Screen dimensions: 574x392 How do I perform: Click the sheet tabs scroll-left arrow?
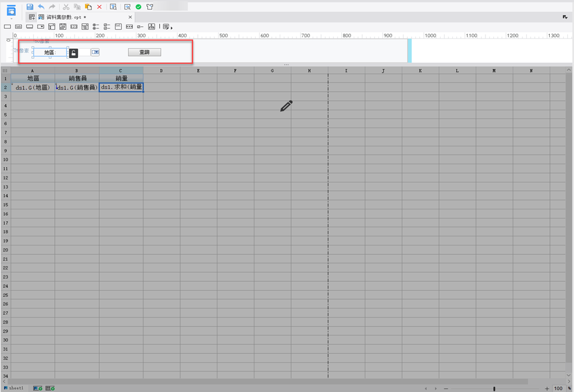click(425, 388)
